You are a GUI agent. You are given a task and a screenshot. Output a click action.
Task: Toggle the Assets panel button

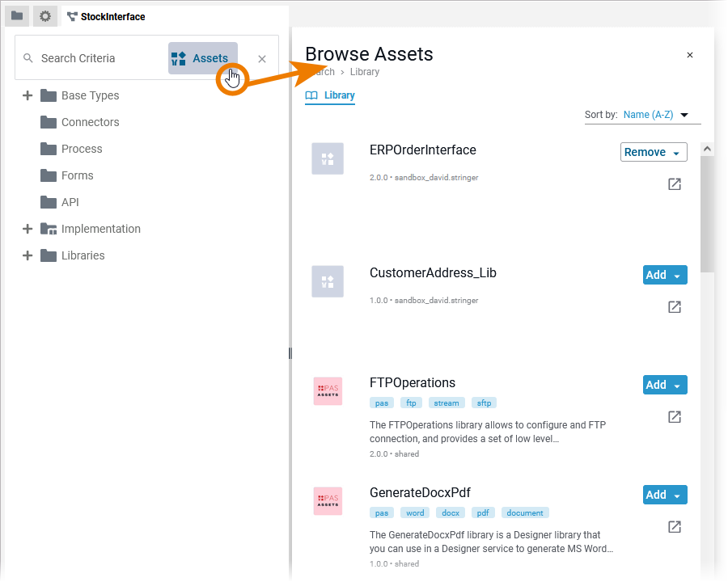[202, 58]
